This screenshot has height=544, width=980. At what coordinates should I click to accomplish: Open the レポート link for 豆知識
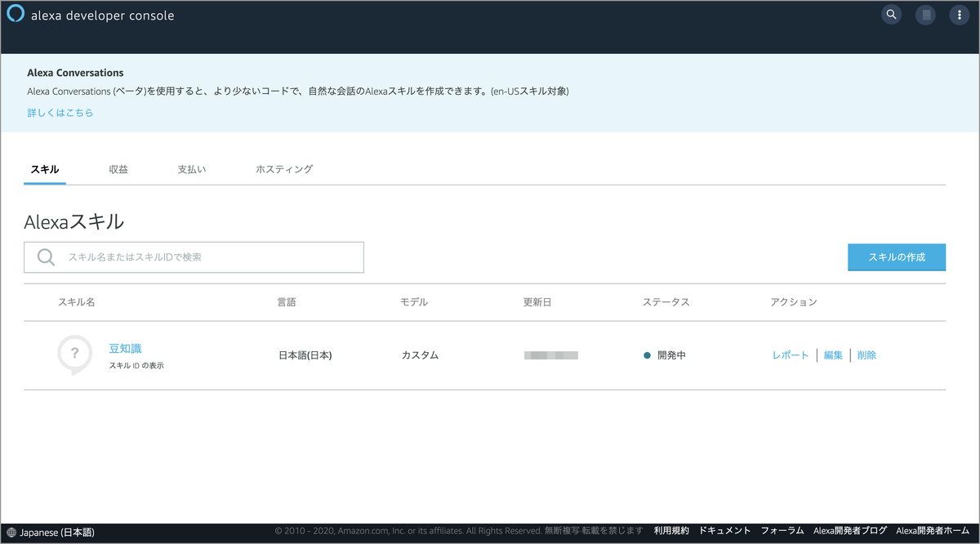click(791, 355)
